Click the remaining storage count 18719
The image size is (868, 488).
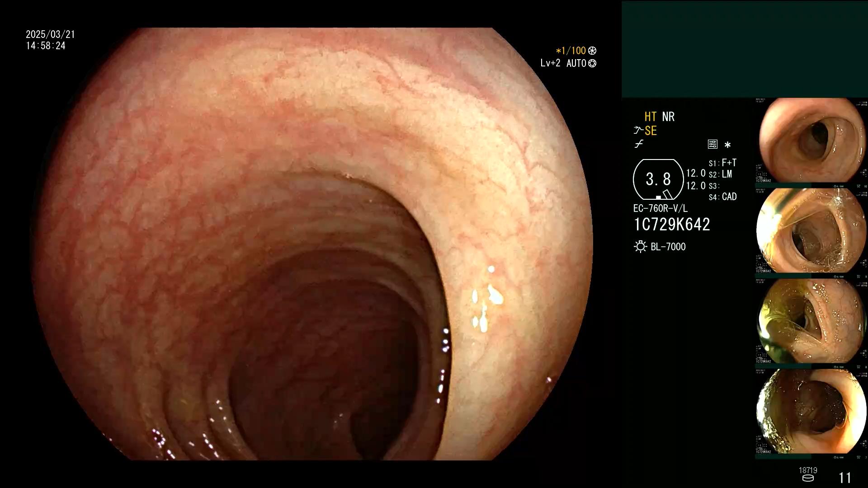[x=808, y=470]
